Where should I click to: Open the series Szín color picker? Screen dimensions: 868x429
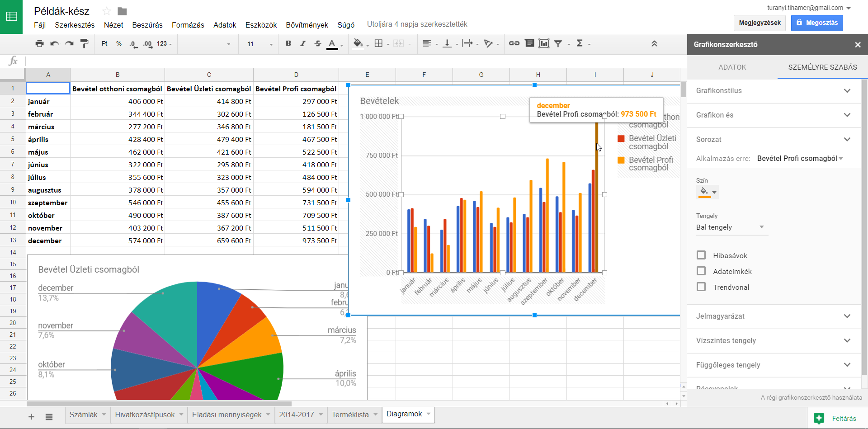coord(707,192)
